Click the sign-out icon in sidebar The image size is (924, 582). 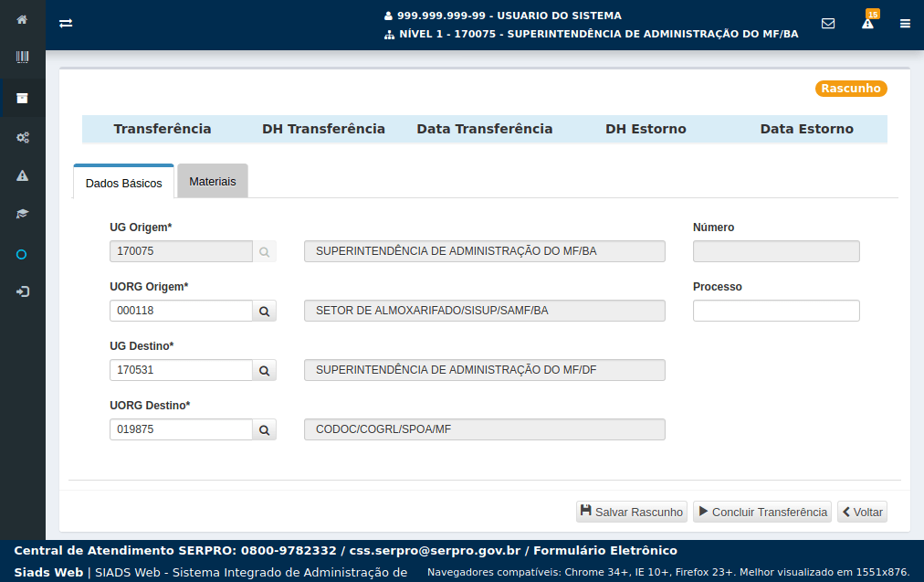click(x=23, y=291)
